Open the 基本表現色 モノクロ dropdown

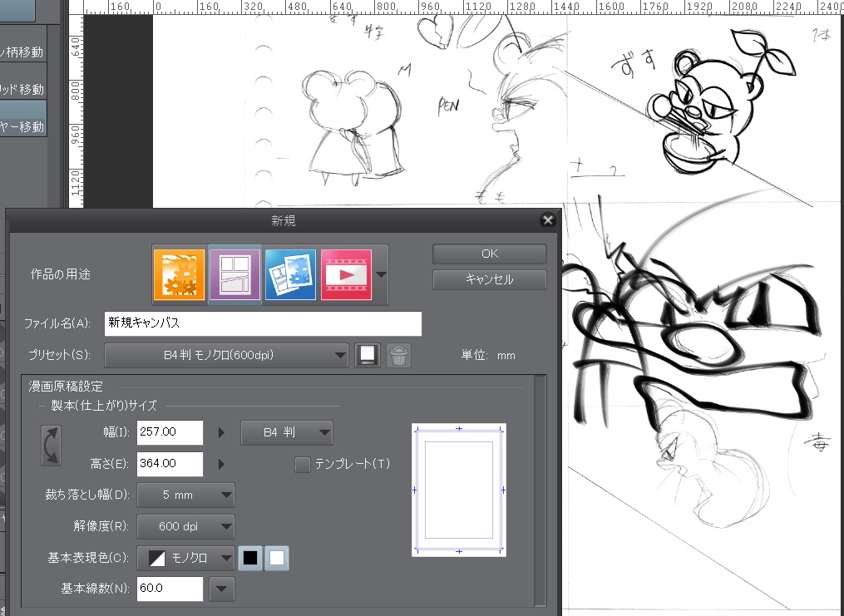tap(185, 558)
